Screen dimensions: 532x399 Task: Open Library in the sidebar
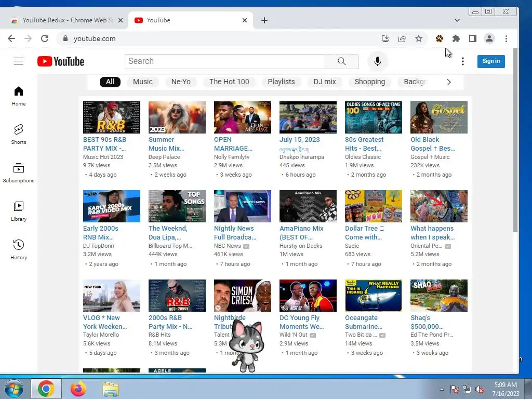click(x=19, y=212)
